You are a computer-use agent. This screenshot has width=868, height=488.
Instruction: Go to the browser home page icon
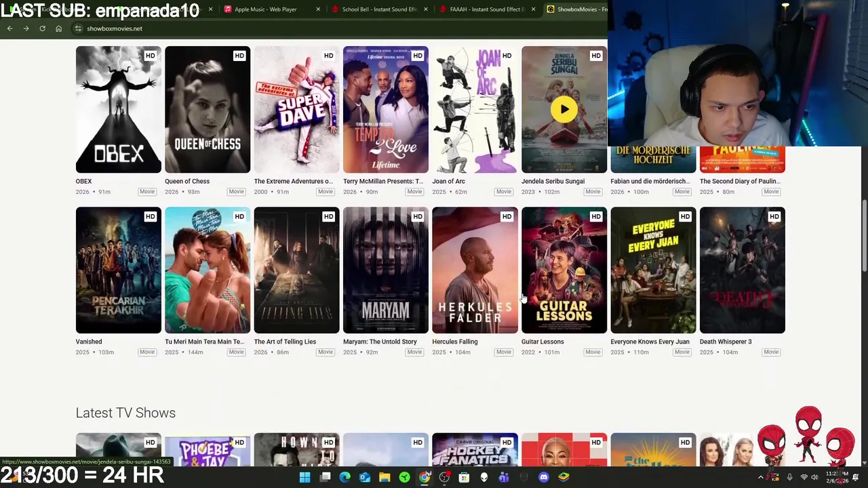click(58, 28)
